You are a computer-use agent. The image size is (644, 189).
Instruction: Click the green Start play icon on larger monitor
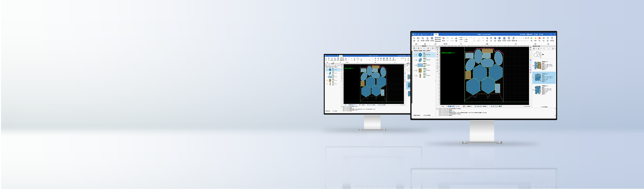(x=531, y=39)
